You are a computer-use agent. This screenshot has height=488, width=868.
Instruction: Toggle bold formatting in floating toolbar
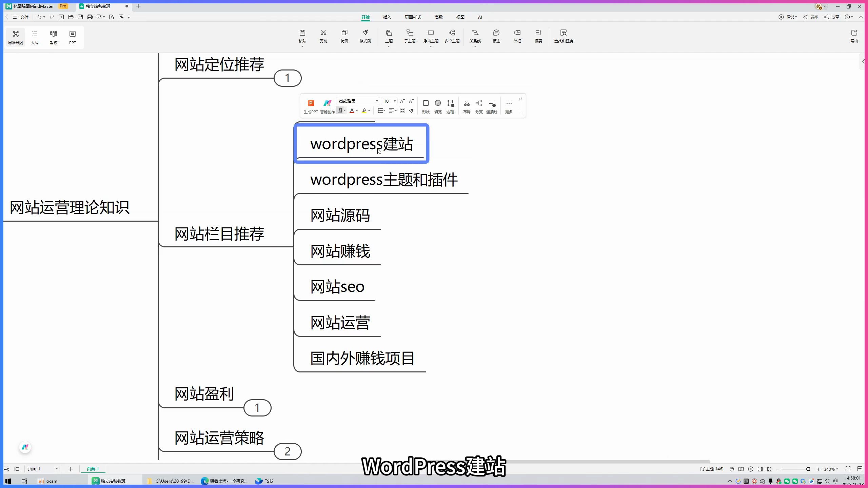pos(340,111)
